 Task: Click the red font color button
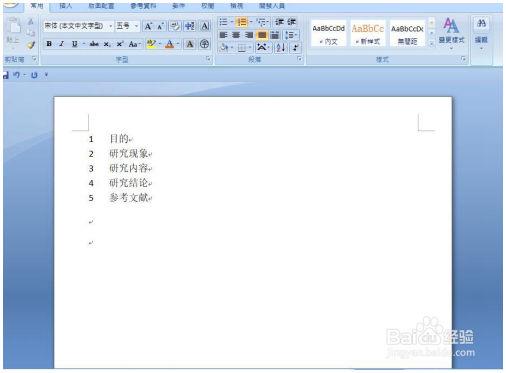coord(169,44)
